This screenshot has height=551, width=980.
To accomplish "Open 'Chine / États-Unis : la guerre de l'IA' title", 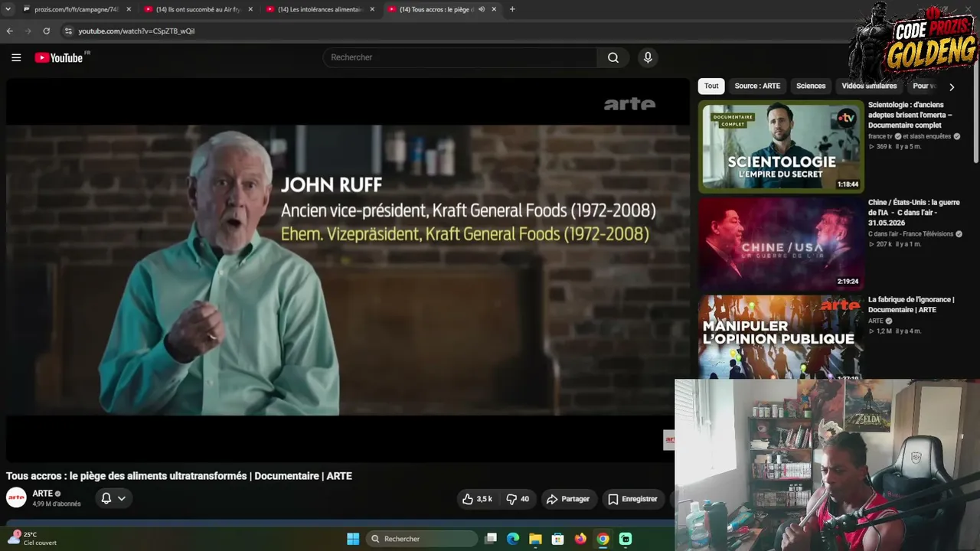I will [914, 213].
